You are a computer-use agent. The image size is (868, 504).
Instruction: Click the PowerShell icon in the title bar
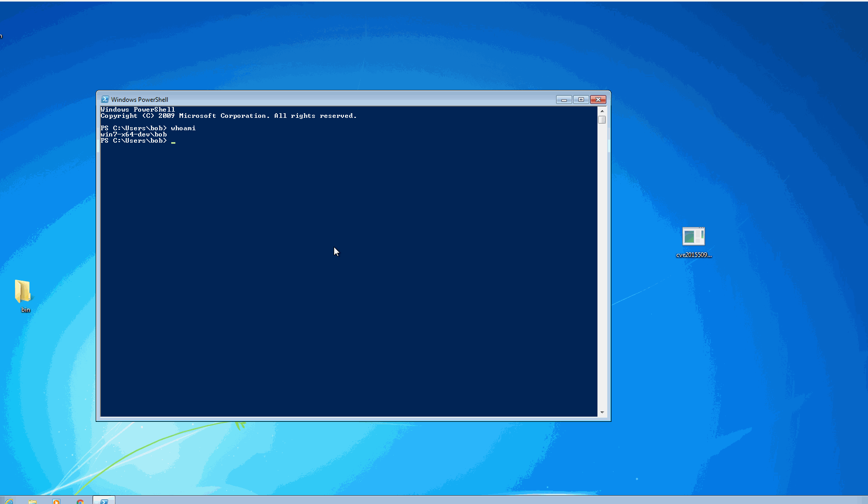106,99
